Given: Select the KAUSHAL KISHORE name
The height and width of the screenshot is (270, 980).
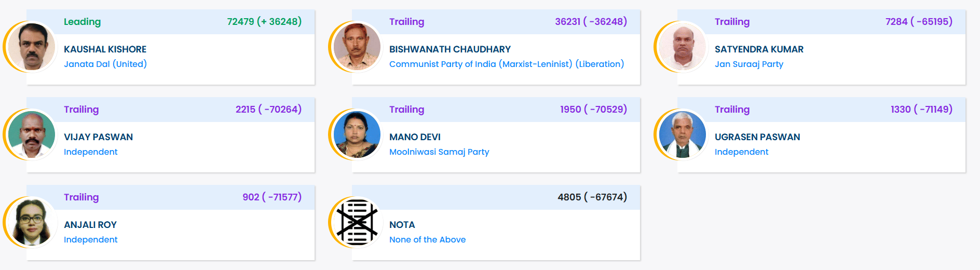Looking at the screenshot, I should tap(105, 49).
